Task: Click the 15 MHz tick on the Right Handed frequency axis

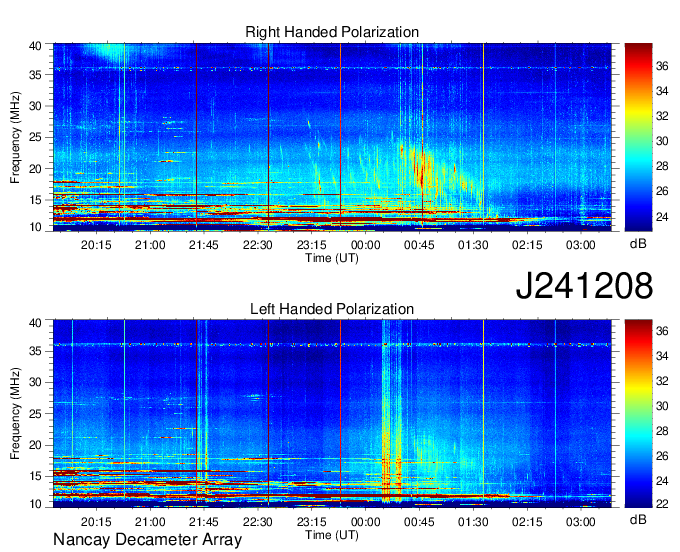Action: pyautogui.click(x=35, y=200)
